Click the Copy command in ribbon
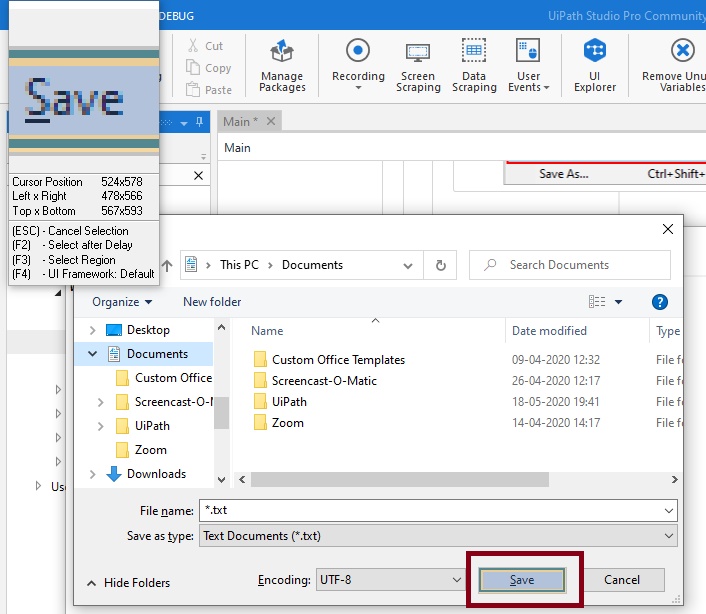The image size is (706, 614). pyautogui.click(x=209, y=68)
